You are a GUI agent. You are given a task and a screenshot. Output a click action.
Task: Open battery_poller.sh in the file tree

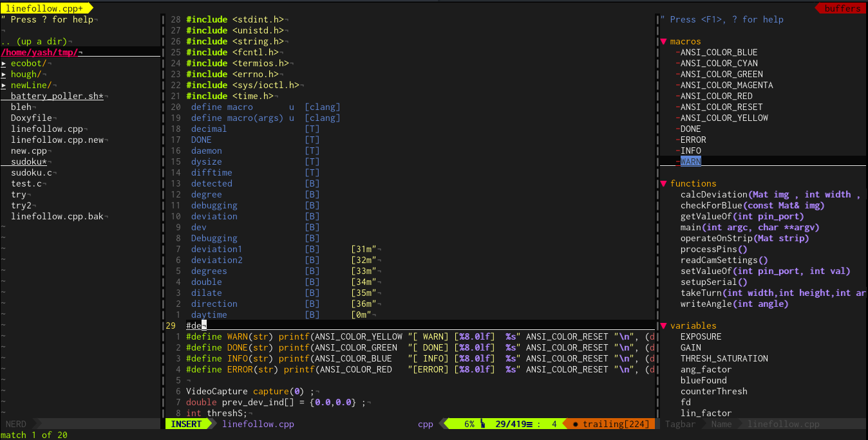pyautogui.click(x=57, y=96)
